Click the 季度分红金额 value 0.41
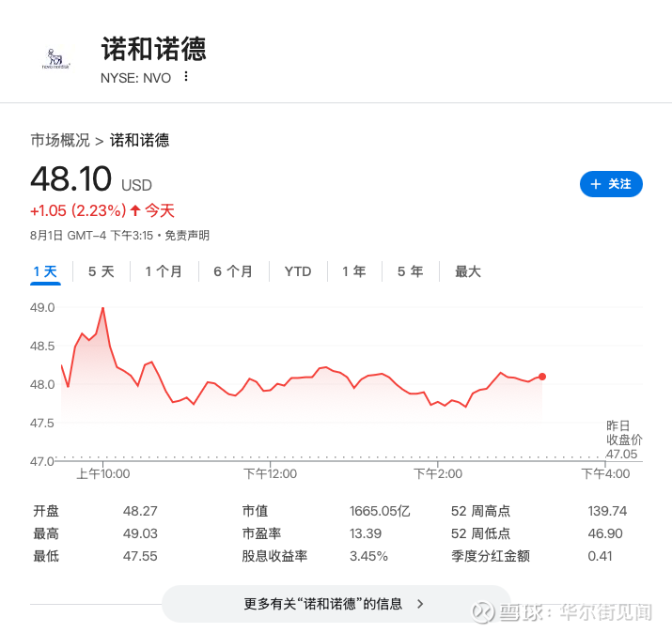672x633 pixels. [600, 556]
